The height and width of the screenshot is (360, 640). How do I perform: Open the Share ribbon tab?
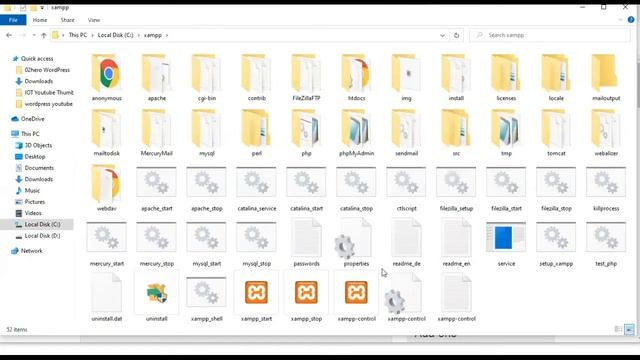(67, 20)
